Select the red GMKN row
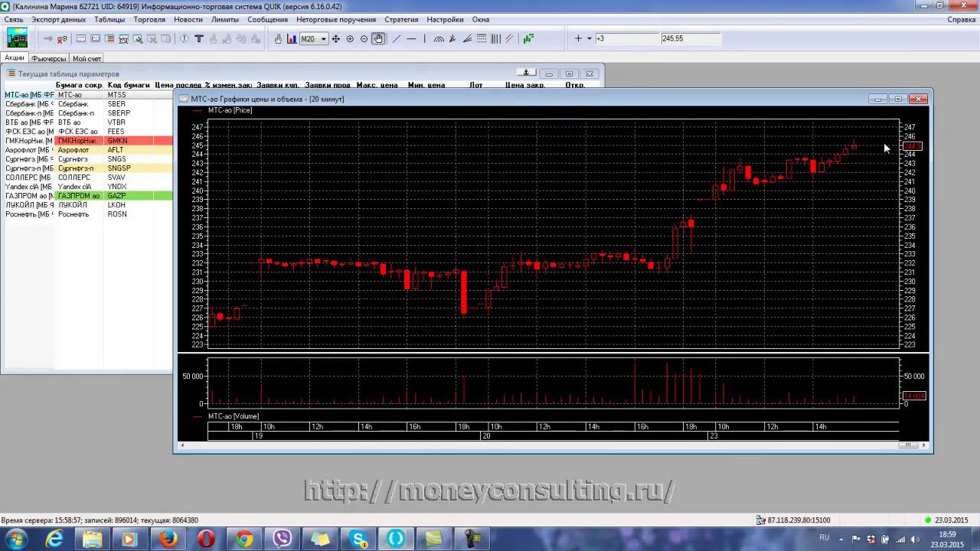The width and height of the screenshot is (980, 551). pos(87,141)
